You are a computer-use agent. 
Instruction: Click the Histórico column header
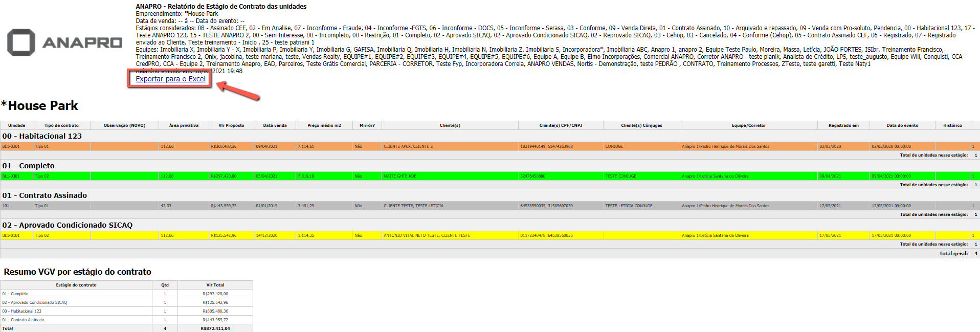click(952, 125)
